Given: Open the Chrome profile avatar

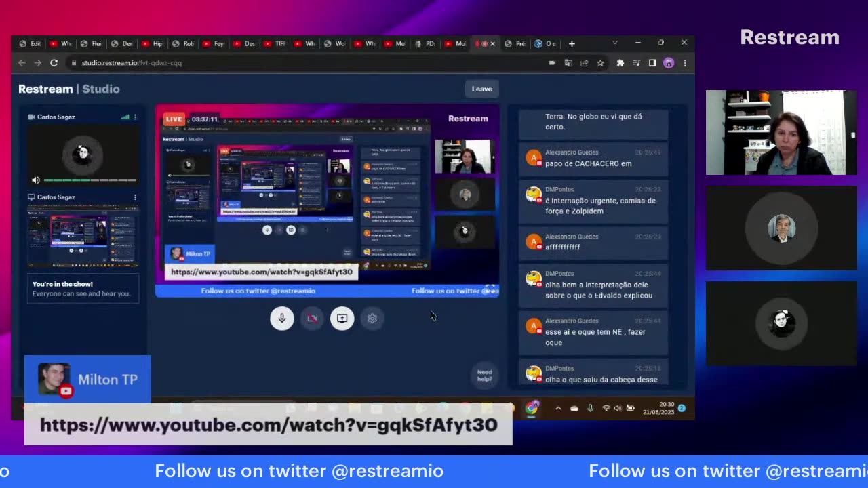Looking at the screenshot, I should [x=669, y=63].
